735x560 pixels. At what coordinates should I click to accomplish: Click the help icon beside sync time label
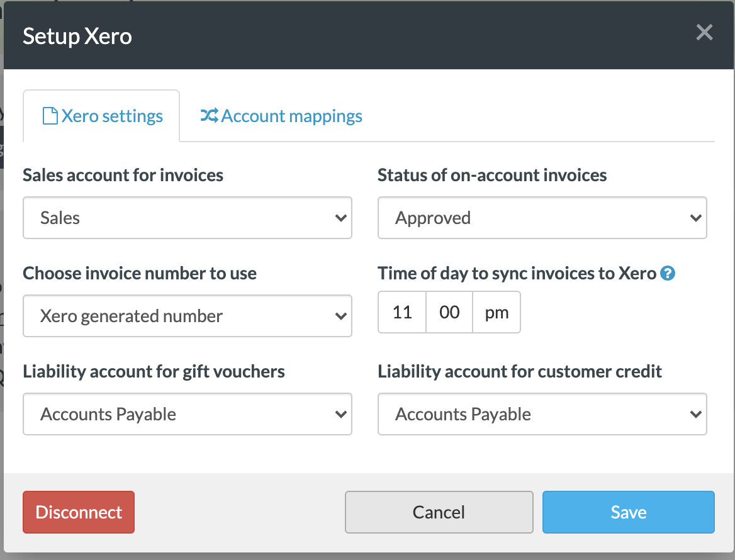pos(668,273)
